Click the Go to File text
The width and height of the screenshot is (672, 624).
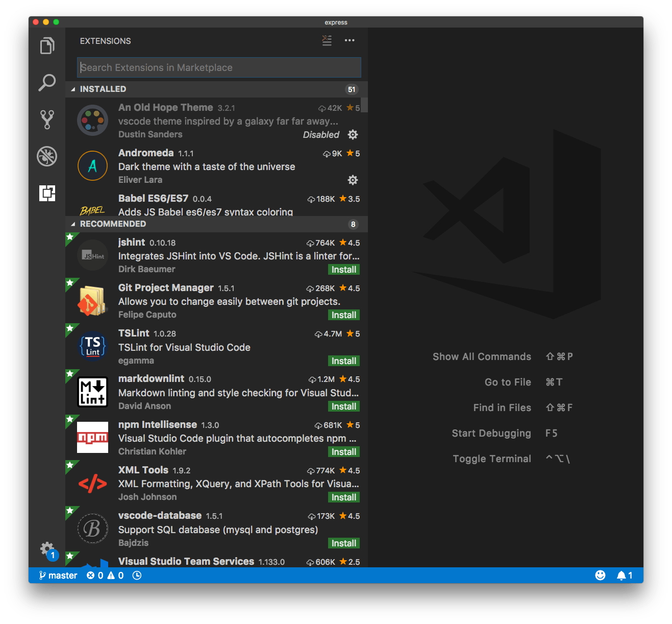click(508, 382)
